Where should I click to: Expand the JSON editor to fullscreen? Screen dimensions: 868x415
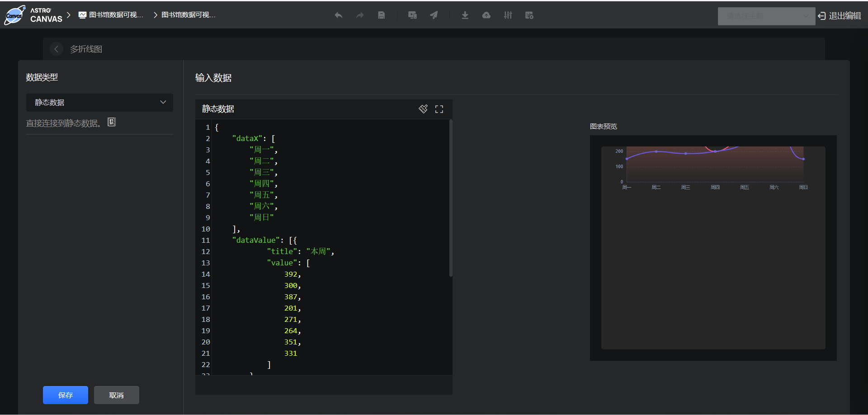439,109
